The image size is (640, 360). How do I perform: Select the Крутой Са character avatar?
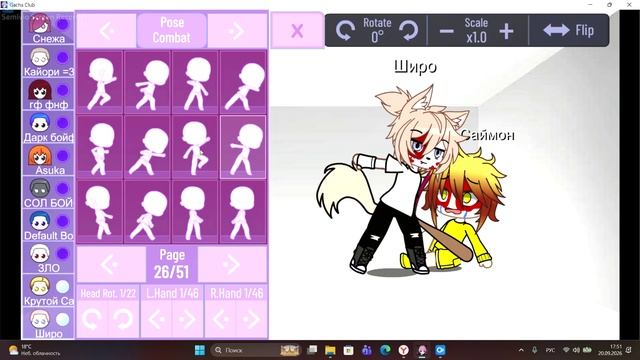(x=40, y=286)
